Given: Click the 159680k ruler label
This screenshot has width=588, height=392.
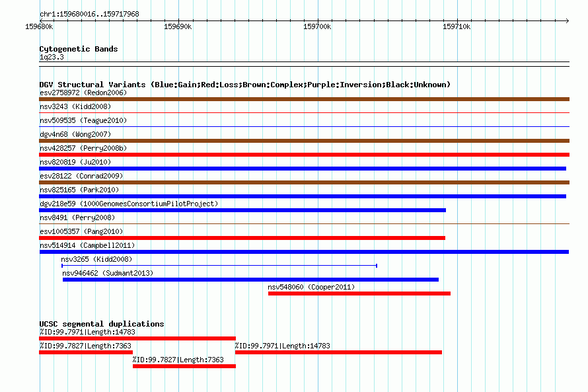Looking at the screenshot, I should [39, 26].
